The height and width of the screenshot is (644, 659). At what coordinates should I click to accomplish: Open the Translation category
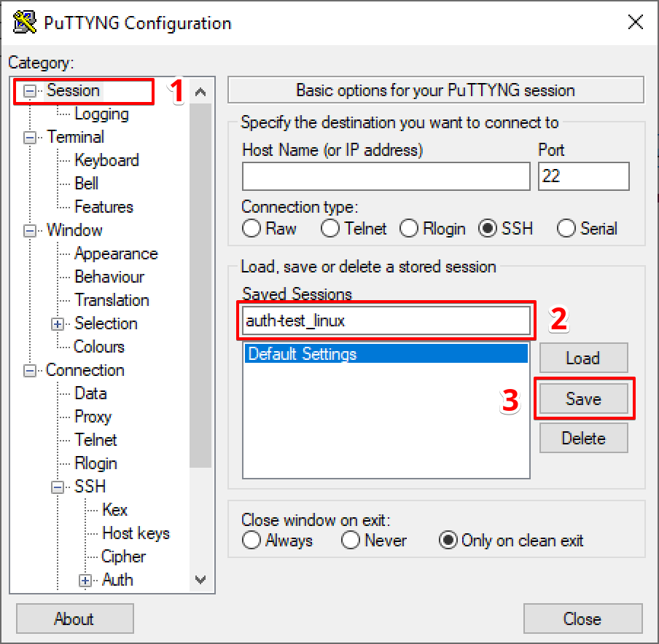[112, 300]
